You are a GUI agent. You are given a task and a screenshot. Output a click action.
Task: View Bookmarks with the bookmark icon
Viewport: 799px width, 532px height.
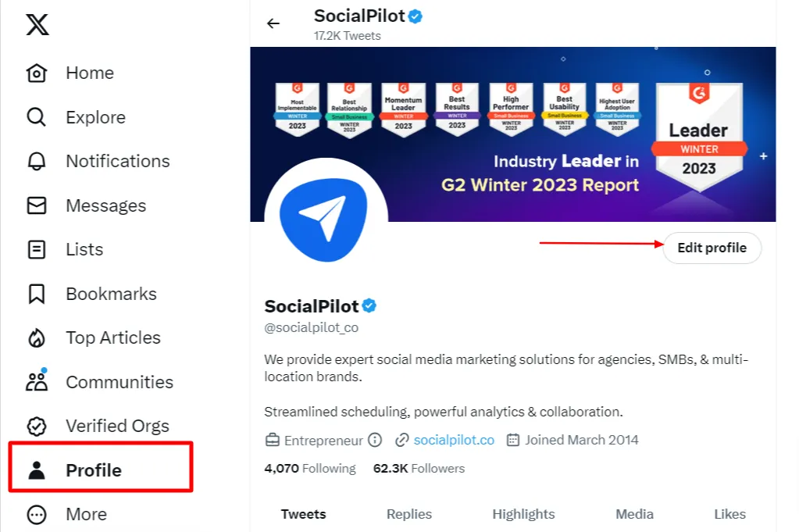coord(36,294)
